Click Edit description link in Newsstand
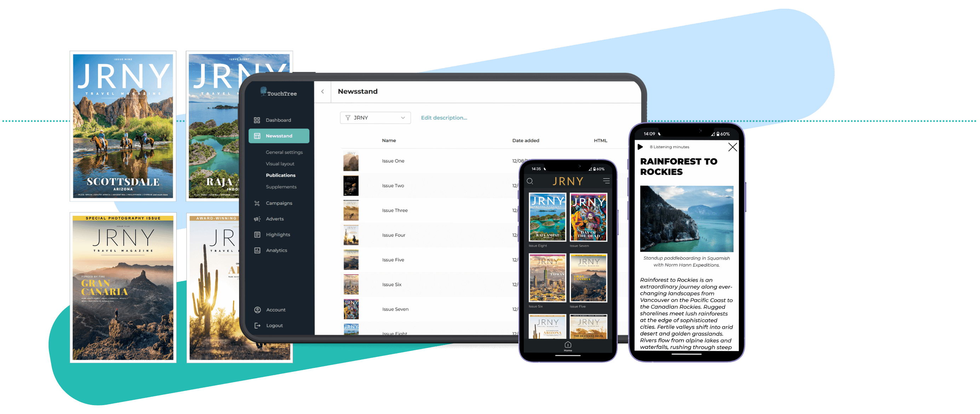The width and height of the screenshot is (980, 414). 446,118
